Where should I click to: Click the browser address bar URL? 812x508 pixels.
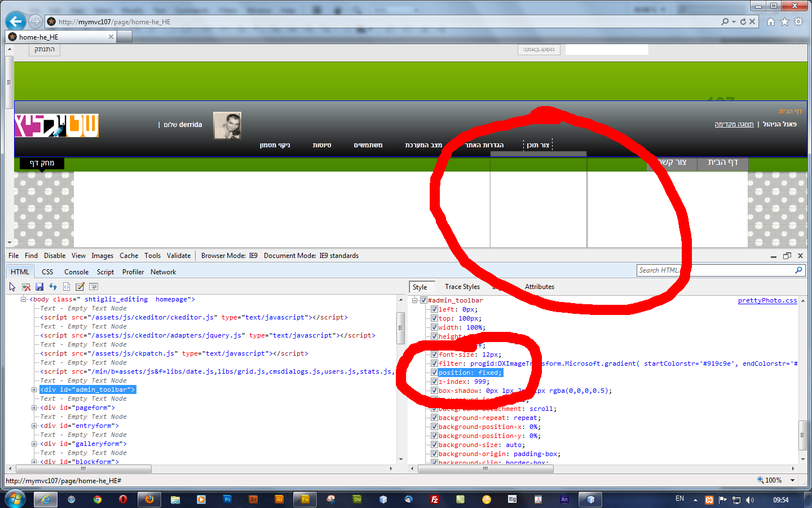114,22
